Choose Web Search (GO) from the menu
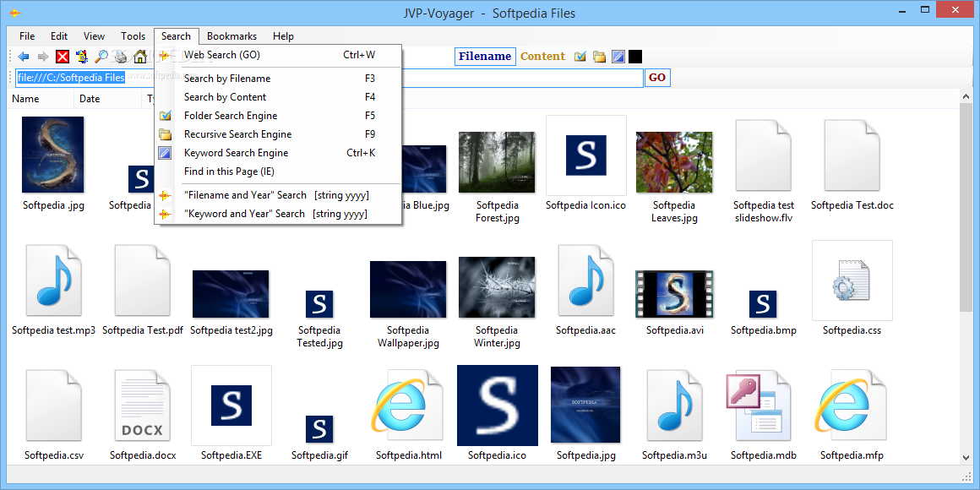This screenshot has height=490, width=980. pos(278,55)
